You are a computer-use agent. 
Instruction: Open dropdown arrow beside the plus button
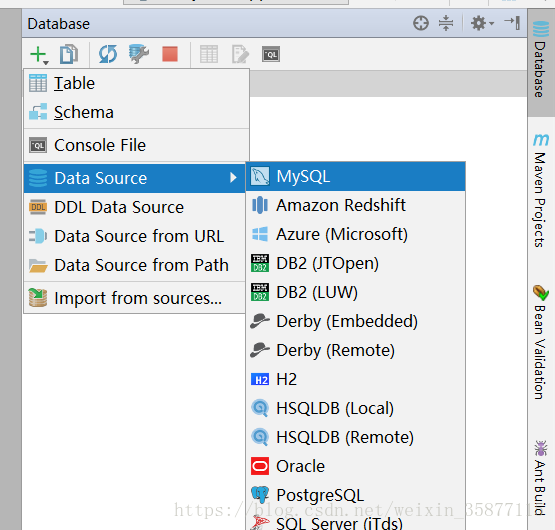46,63
